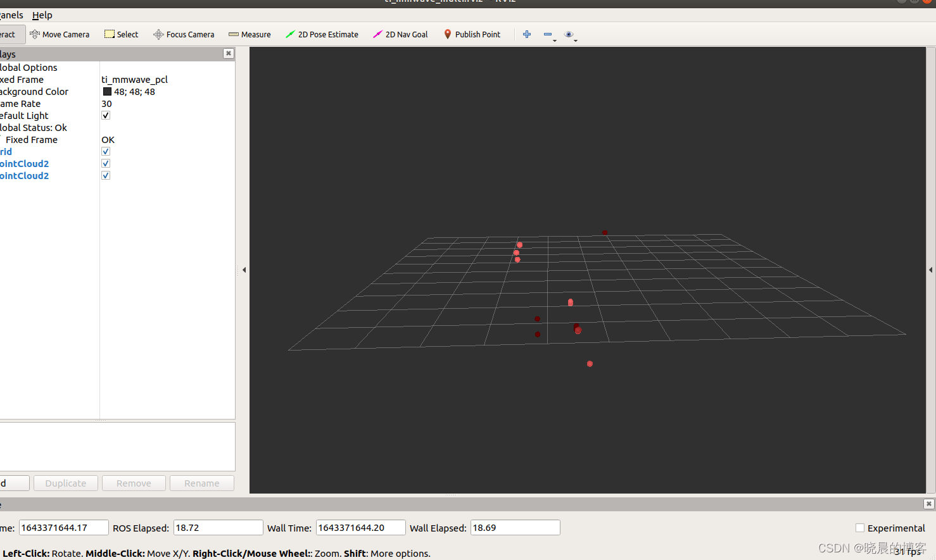Click the Fixed Frame value ti_mmwave_pcl

(134, 80)
